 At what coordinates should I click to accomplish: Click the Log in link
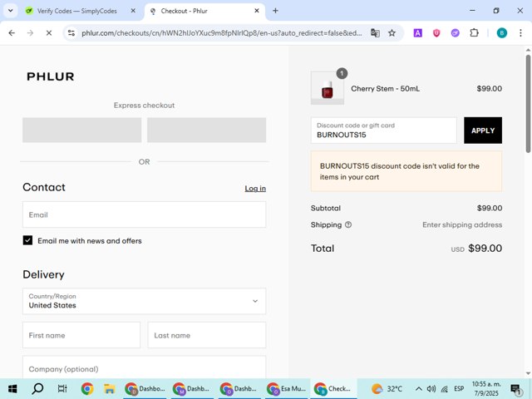(x=255, y=189)
